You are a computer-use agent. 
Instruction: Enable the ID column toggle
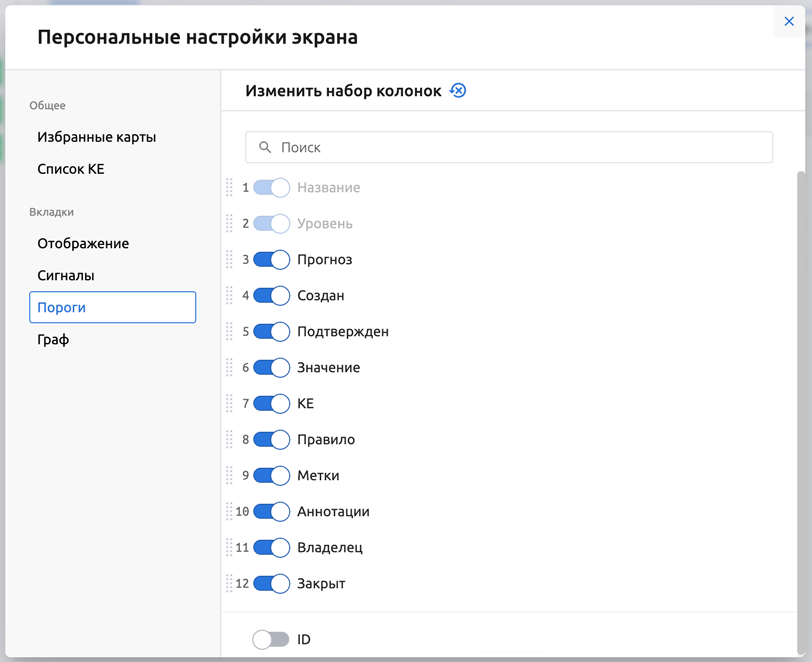click(270, 640)
